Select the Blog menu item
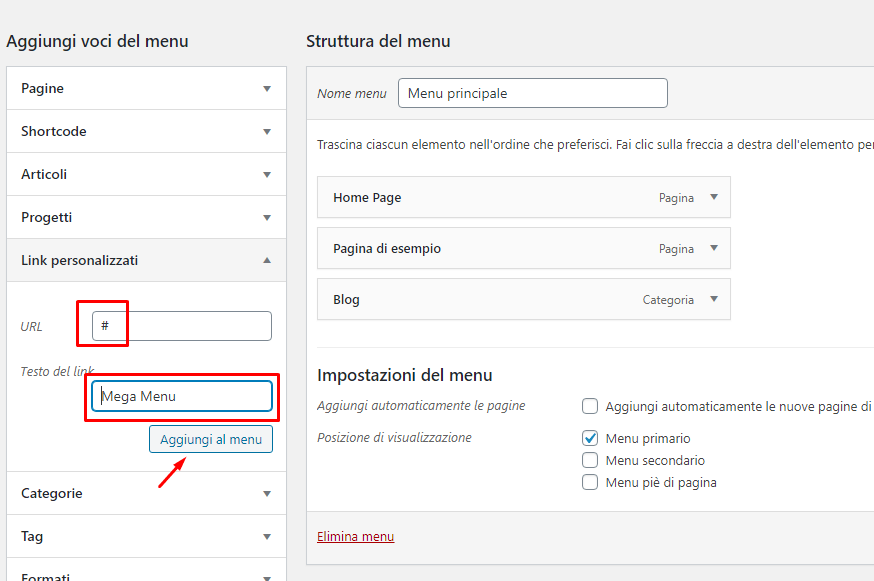874x581 pixels. pyautogui.click(x=524, y=299)
